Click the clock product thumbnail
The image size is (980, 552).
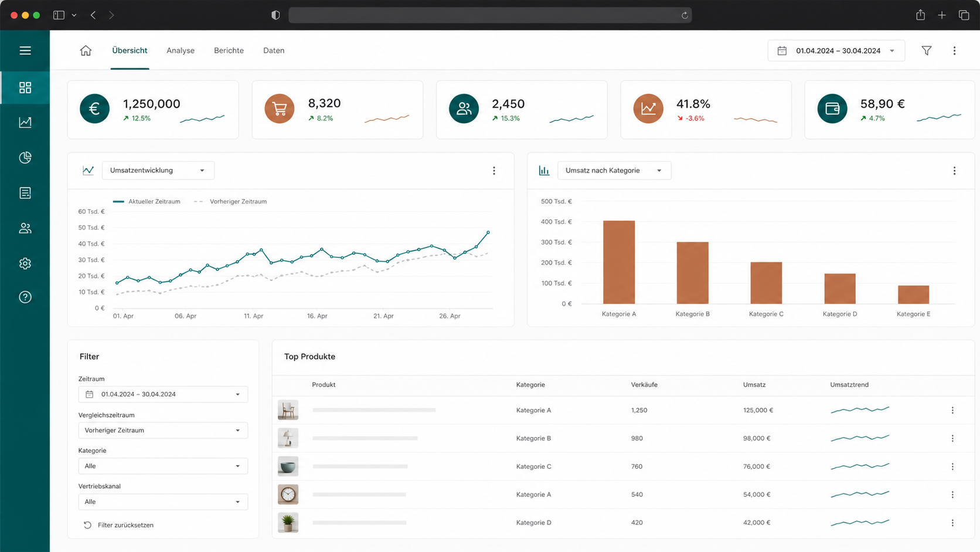coord(288,495)
